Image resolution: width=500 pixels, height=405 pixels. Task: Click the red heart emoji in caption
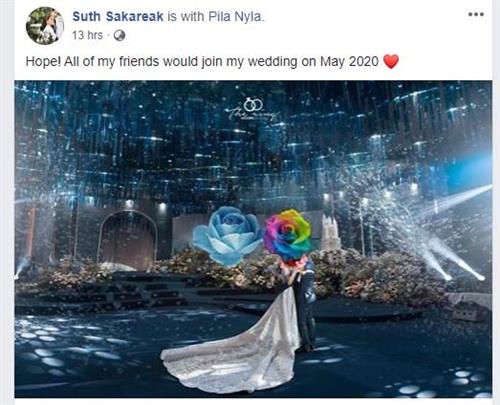(391, 62)
